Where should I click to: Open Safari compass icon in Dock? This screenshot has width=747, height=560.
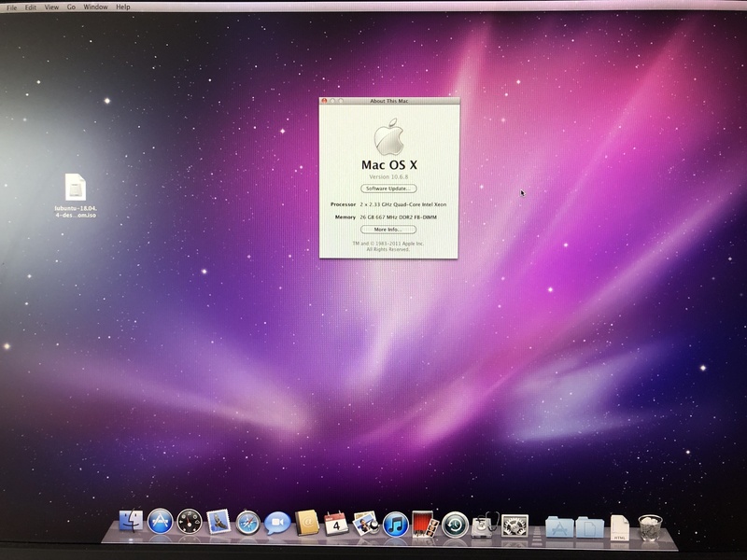coord(248,523)
